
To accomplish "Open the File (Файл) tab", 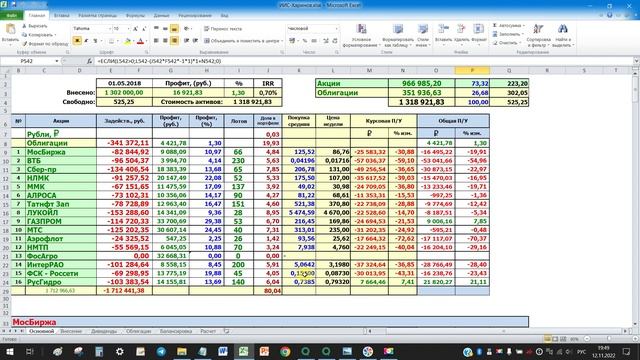I will pos(11,16).
